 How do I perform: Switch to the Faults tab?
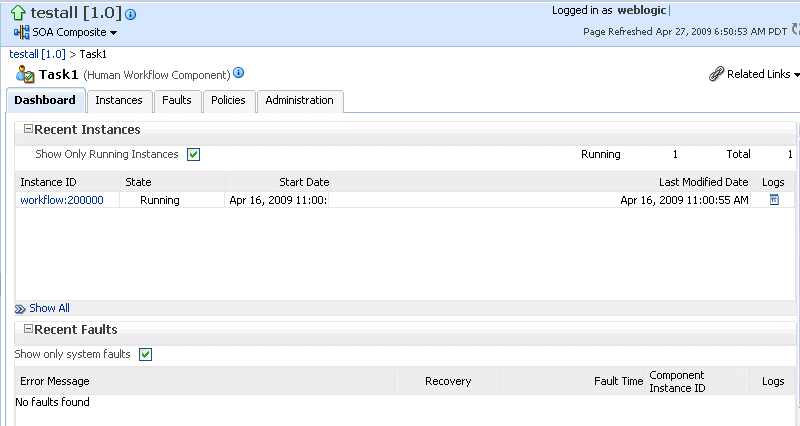(x=177, y=101)
